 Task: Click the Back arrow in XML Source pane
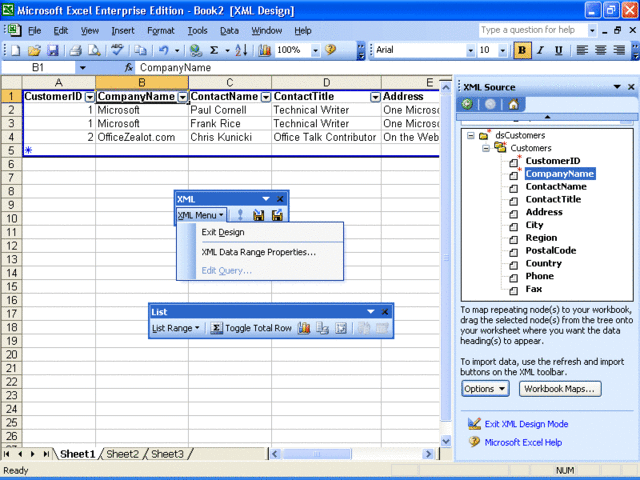467,104
